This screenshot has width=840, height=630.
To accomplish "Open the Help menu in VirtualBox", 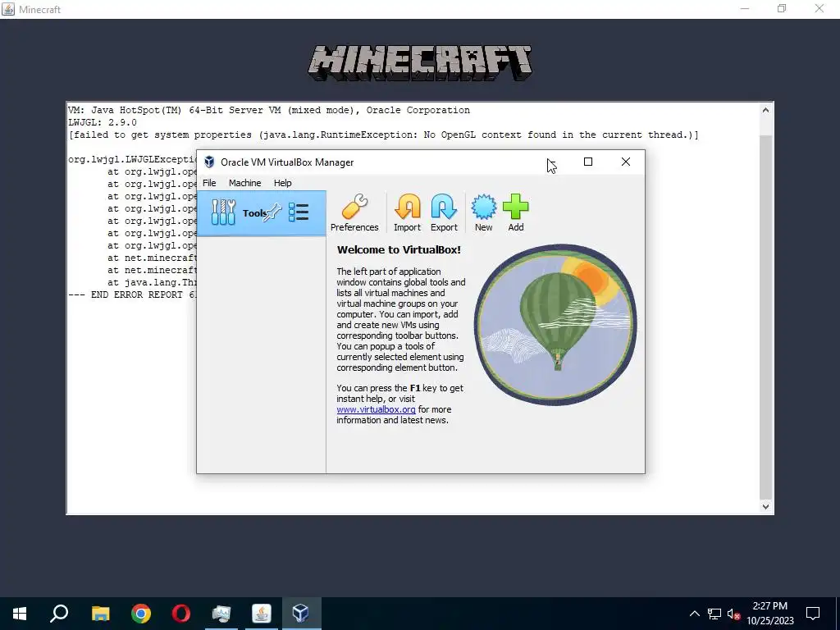I will (x=282, y=183).
